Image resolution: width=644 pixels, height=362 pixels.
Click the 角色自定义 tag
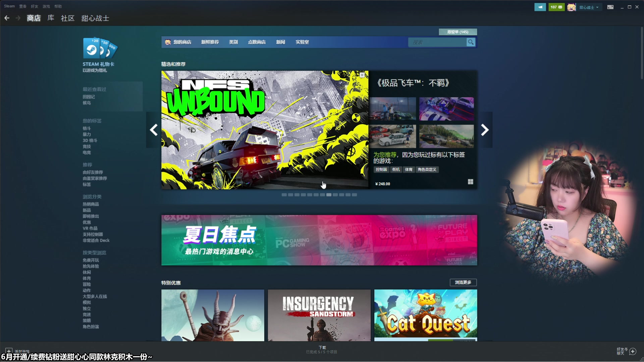pos(427,170)
